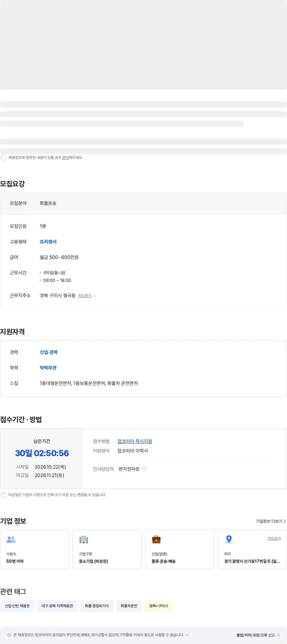
Task: Click the 주5일(월~금) work days text
Action: 54,273
